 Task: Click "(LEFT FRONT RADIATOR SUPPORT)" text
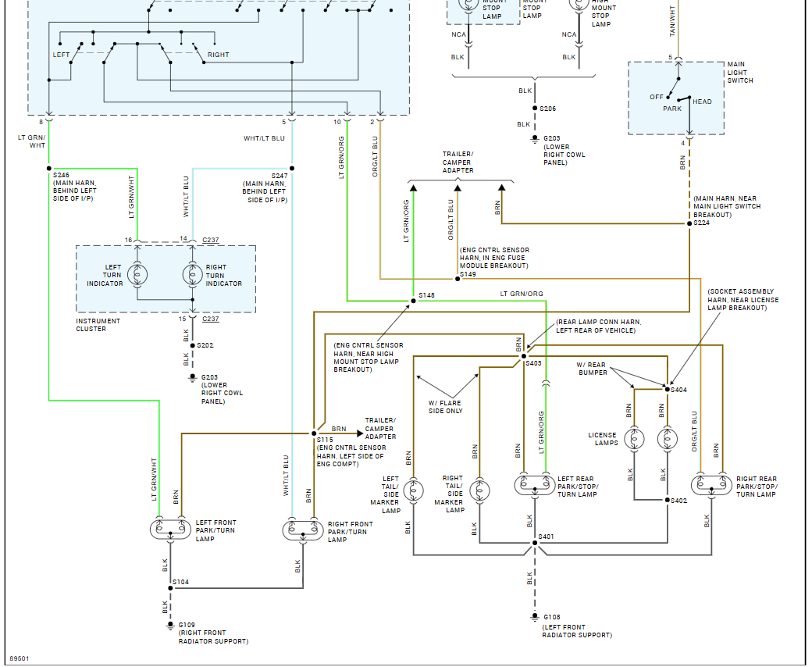tap(577, 631)
